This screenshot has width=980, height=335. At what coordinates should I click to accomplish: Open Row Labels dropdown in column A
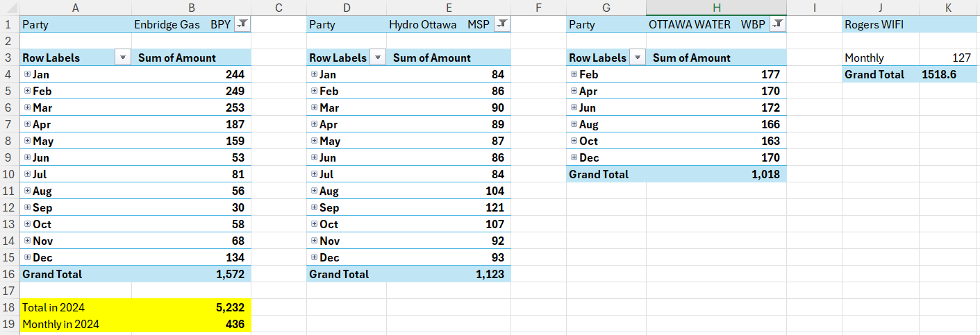coord(123,58)
